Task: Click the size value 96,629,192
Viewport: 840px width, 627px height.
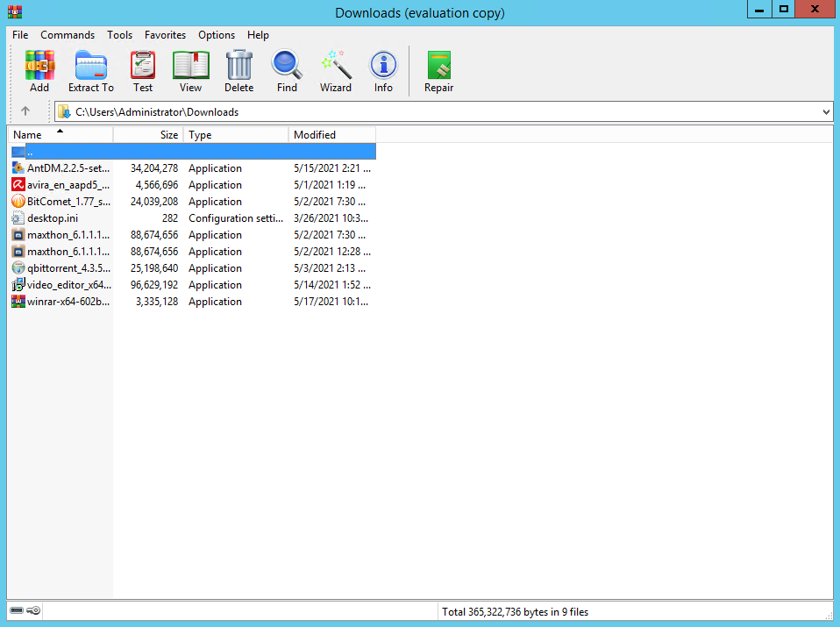Action: click(x=154, y=284)
